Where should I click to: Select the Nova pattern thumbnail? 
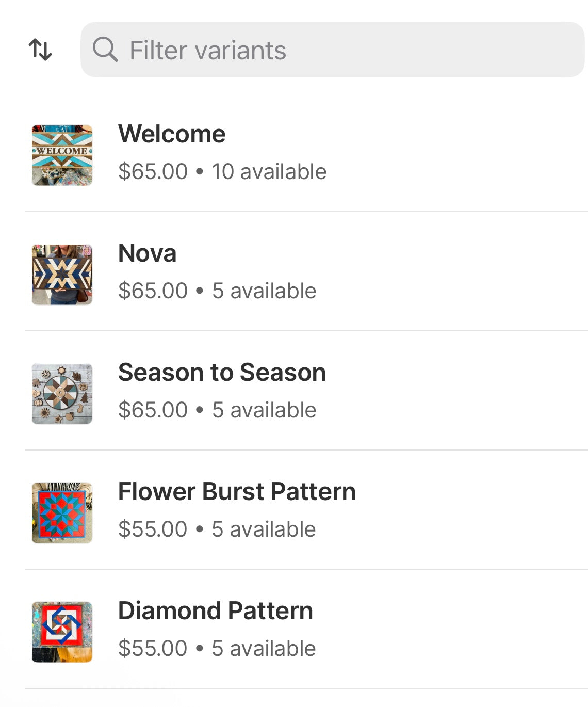pos(62,275)
